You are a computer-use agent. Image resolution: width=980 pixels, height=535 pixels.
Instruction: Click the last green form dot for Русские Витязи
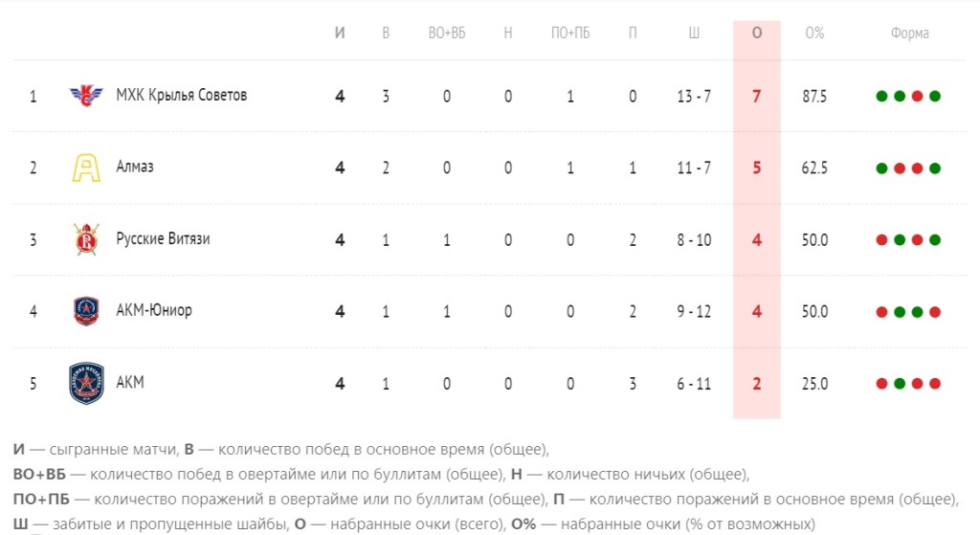click(x=935, y=240)
